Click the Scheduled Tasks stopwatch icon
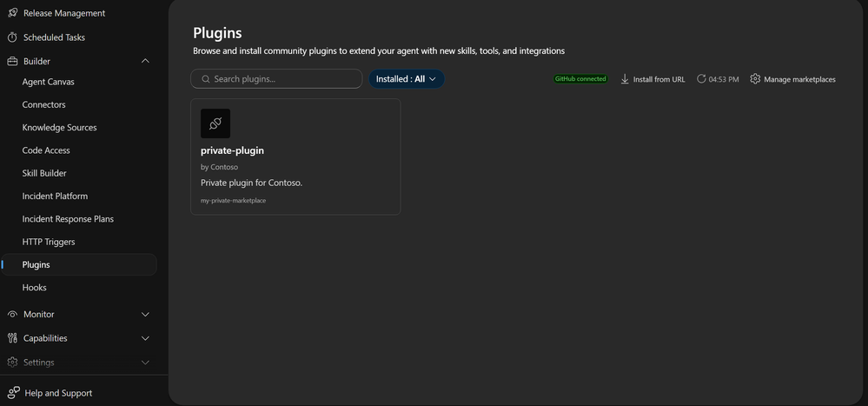Viewport: 868px width, 406px height. click(12, 37)
